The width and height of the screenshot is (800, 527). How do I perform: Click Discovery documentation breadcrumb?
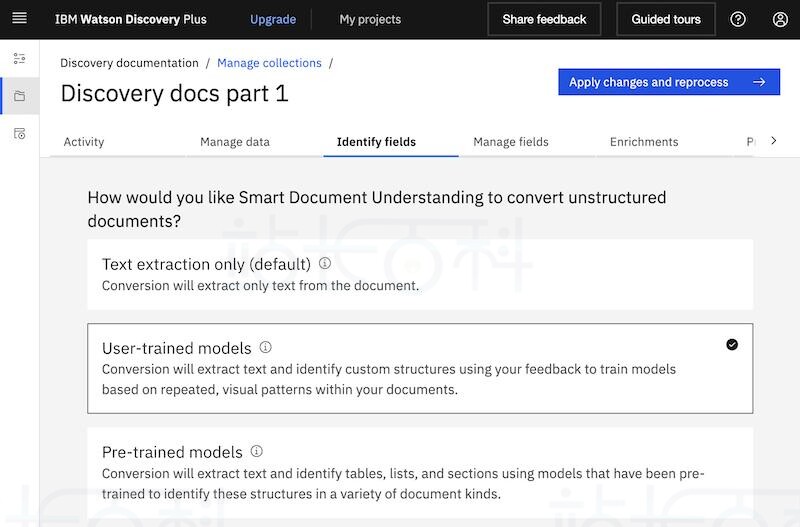coord(129,63)
